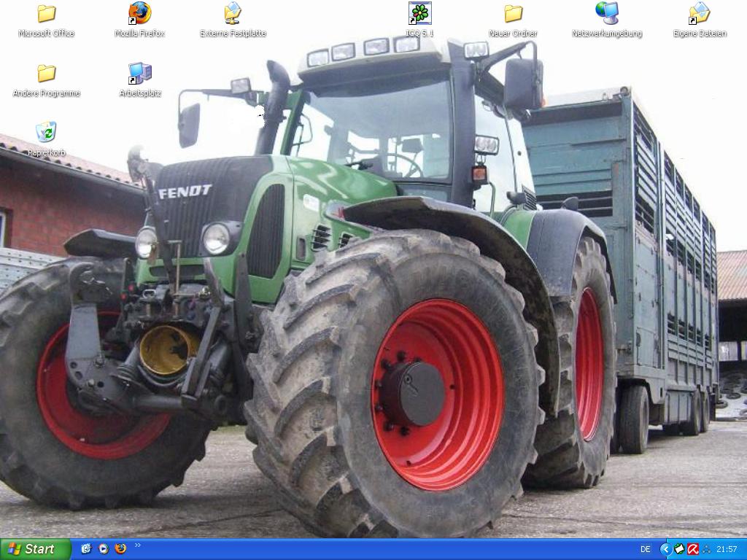Click the green ICQ flower tray icon

(x=679, y=549)
